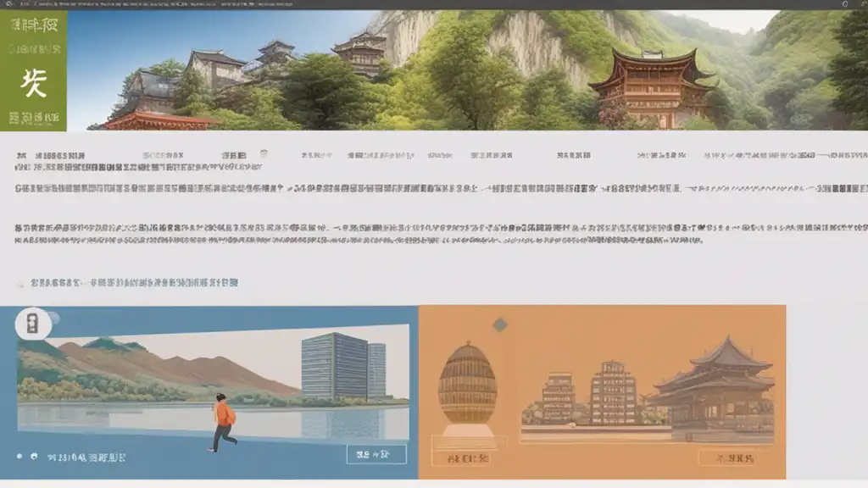Open the blue card lake landscape illustration
The image size is (868, 488).
[x=213, y=385]
